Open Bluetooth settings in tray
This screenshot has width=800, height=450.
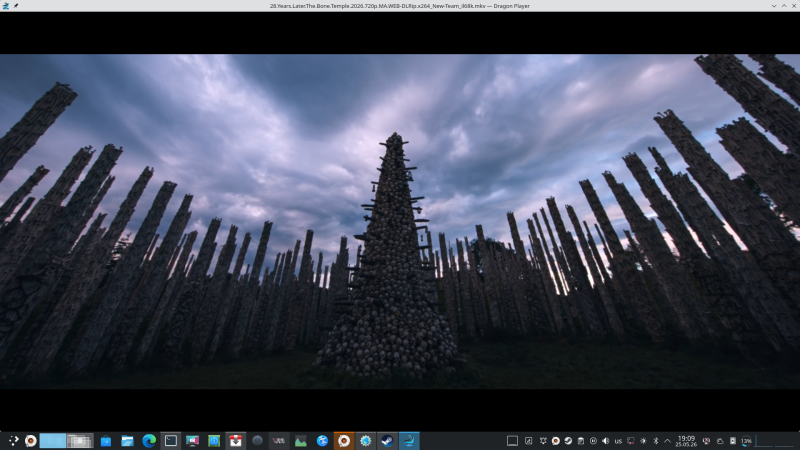click(x=656, y=441)
